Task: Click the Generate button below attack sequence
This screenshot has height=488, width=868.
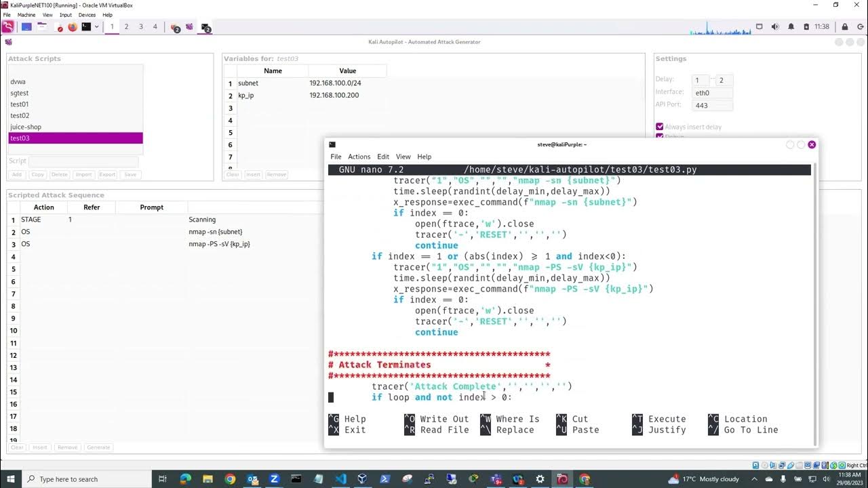Action: [x=98, y=447]
